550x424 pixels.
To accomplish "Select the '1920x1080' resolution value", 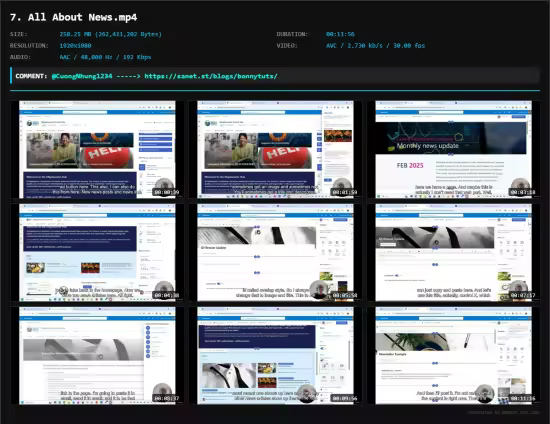I will (75, 46).
